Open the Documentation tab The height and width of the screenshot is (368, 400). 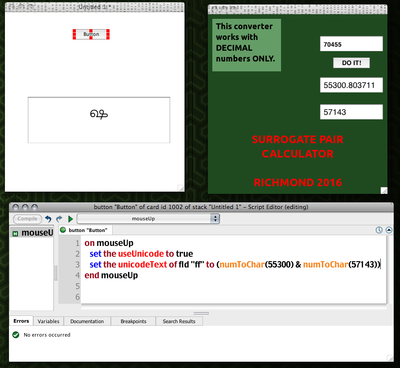tap(87, 321)
